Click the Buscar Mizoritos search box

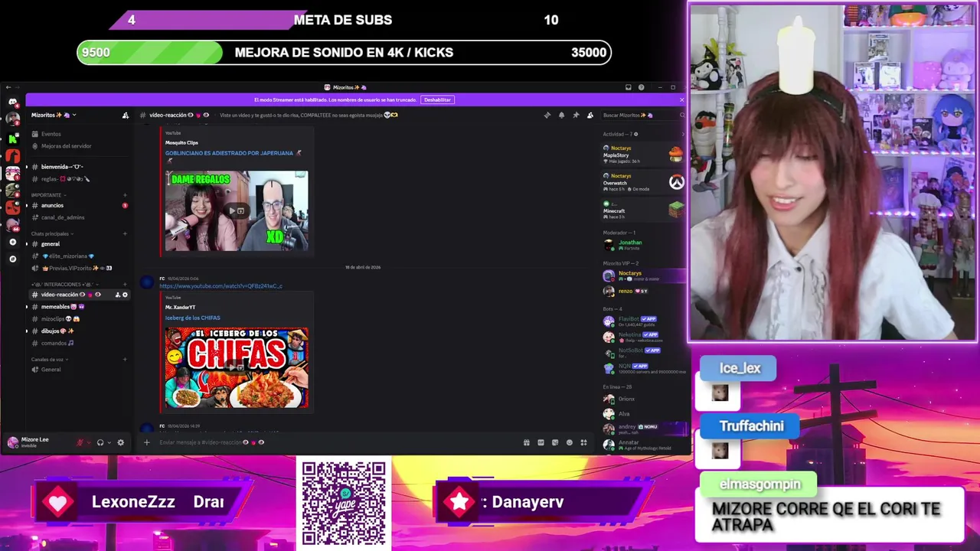tap(642, 116)
